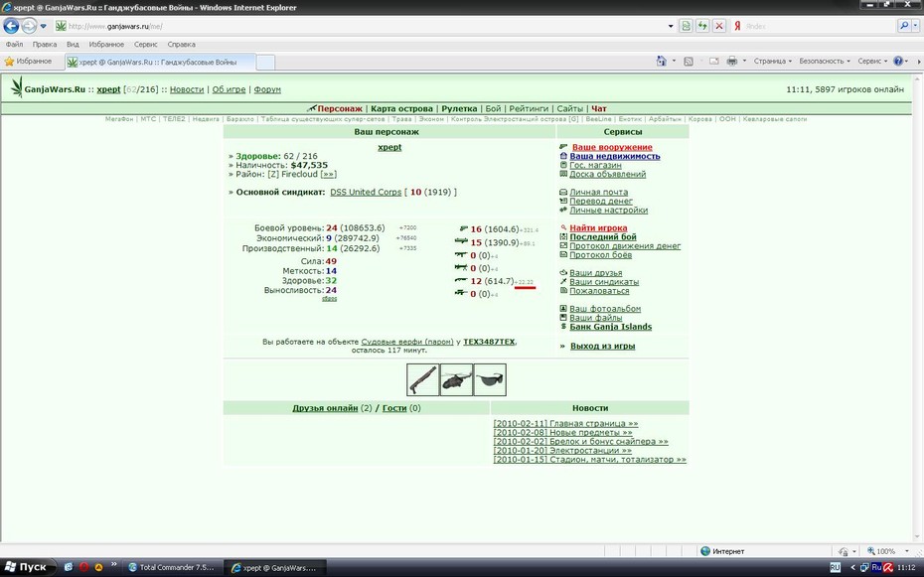Open Протокол движения денег
The height and width of the screenshot is (577, 924).
point(625,245)
